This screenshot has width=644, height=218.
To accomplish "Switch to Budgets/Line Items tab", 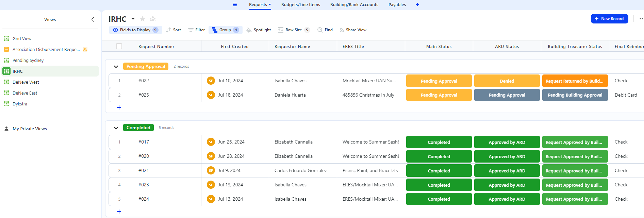I will pyautogui.click(x=301, y=4).
